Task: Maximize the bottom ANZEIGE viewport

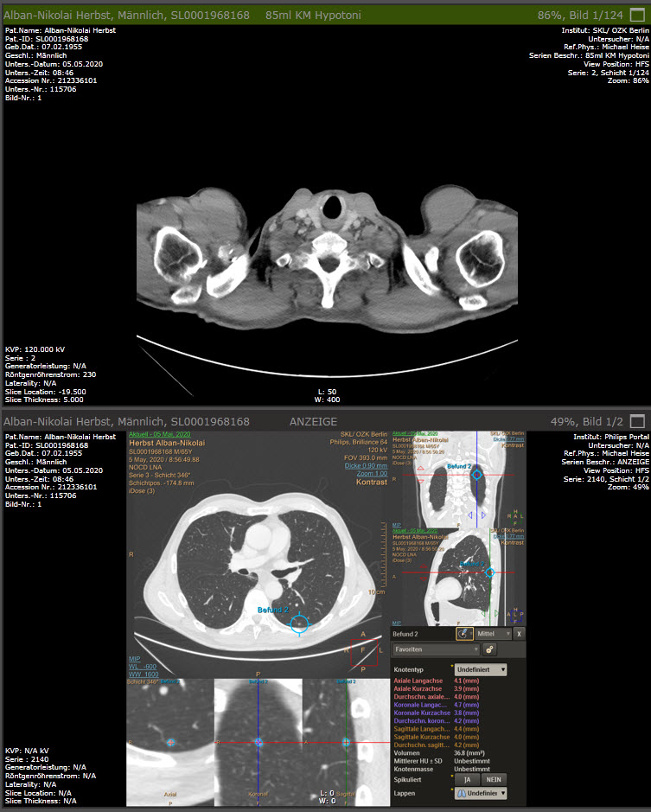Action: click(637, 421)
